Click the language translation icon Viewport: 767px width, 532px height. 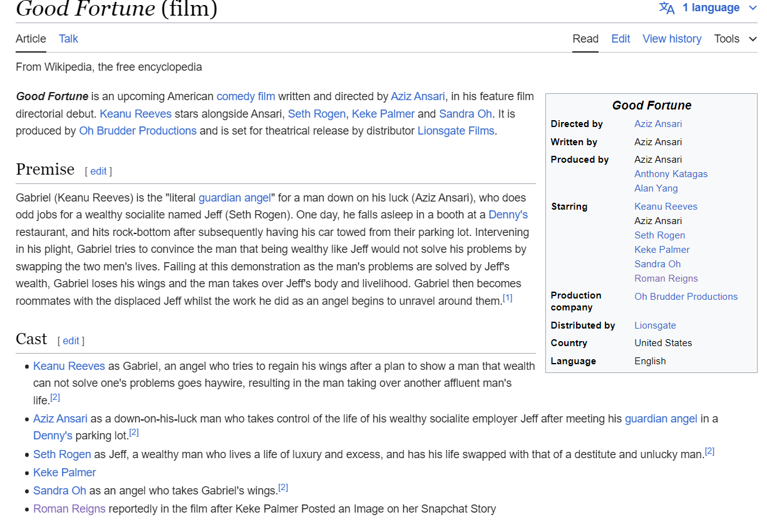667,8
